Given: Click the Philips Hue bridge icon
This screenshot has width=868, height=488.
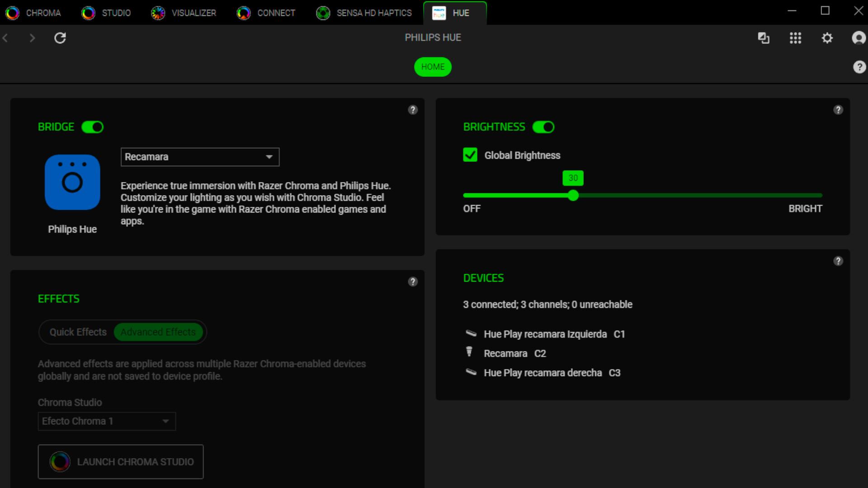Looking at the screenshot, I should coord(72,182).
